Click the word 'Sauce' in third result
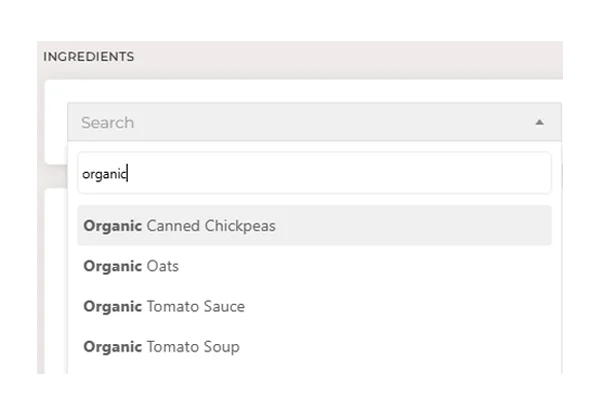 click(224, 307)
